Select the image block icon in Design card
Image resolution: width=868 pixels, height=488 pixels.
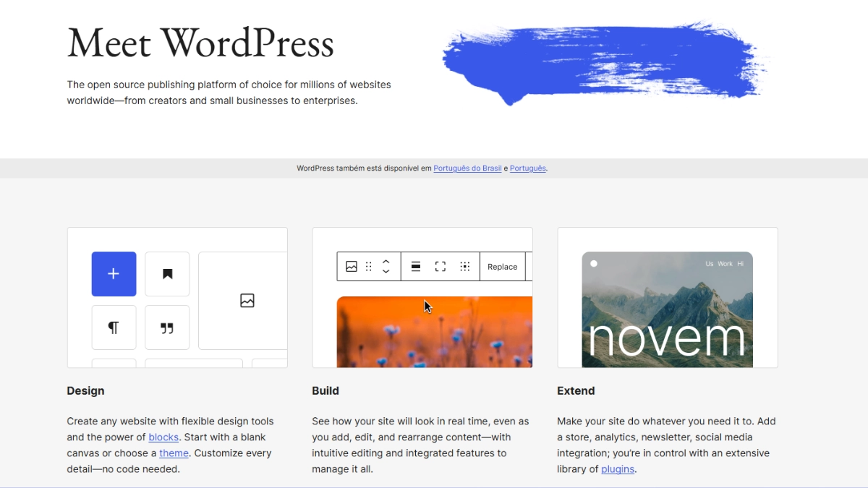(x=247, y=301)
